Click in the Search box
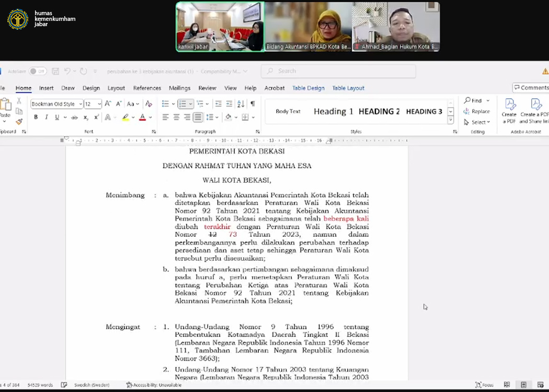This screenshot has height=392, width=549. point(338,71)
